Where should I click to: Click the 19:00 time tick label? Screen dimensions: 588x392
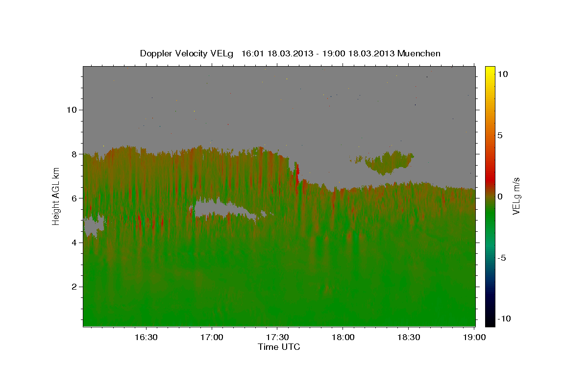pos(474,337)
